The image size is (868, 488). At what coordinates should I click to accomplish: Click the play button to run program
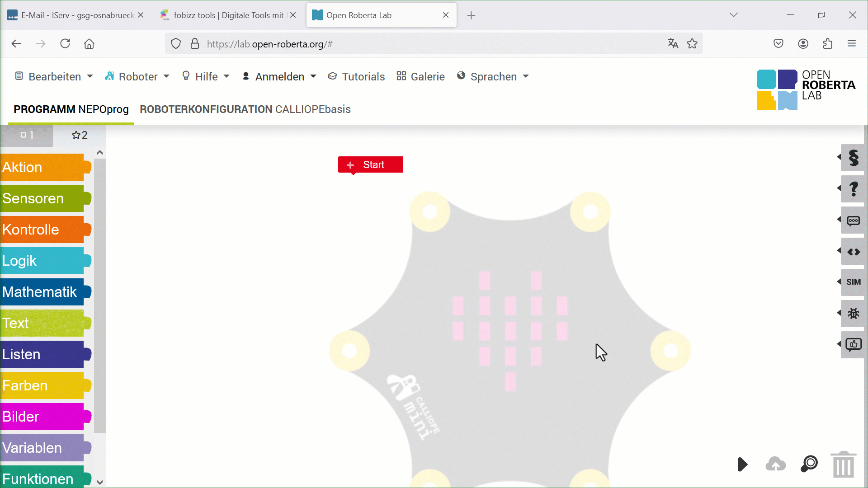[x=742, y=464]
